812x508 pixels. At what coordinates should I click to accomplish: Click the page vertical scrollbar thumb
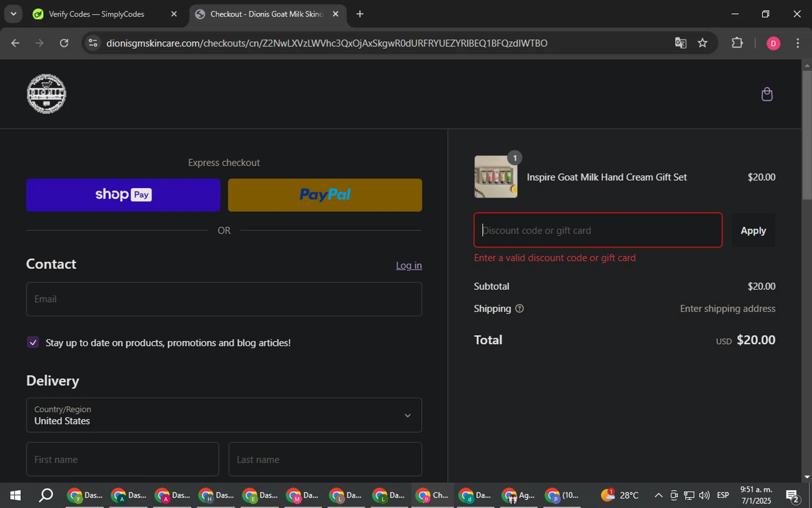[807, 135]
